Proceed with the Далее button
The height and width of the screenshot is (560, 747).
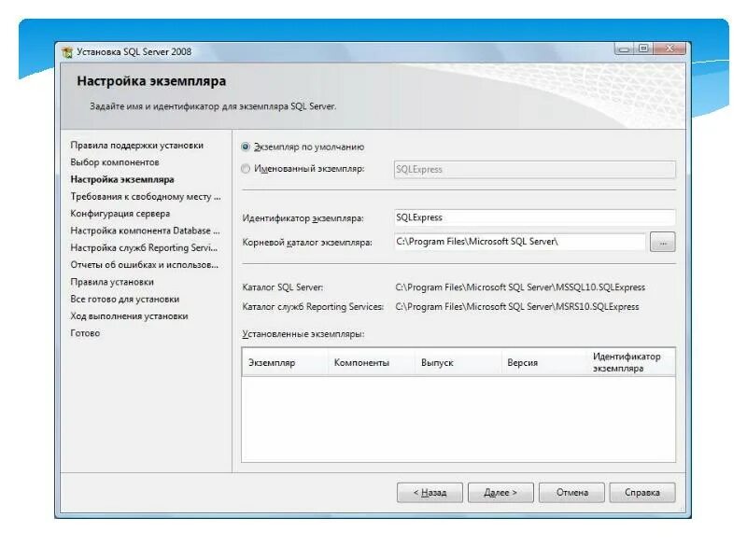[x=500, y=493]
